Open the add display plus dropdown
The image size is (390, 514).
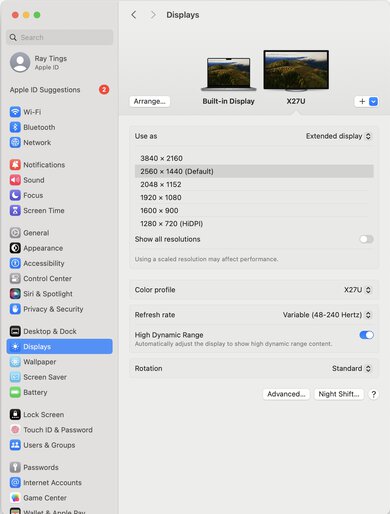tap(366, 101)
